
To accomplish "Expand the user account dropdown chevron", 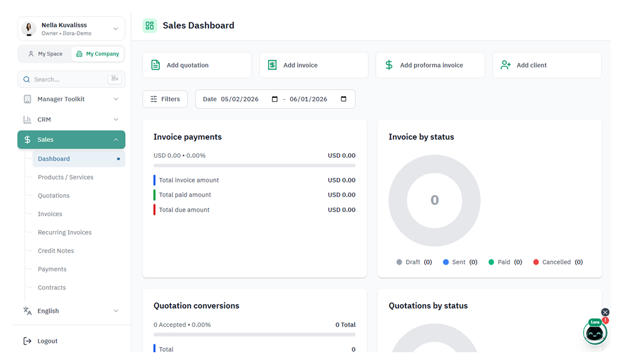I will click(x=116, y=29).
